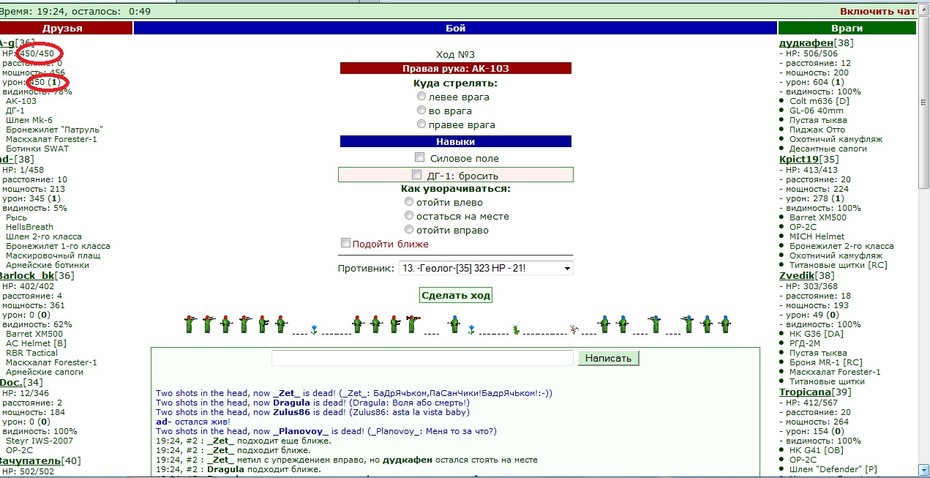Click the 'Бой' panel header
This screenshot has height=478, width=930.
(455, 28)
